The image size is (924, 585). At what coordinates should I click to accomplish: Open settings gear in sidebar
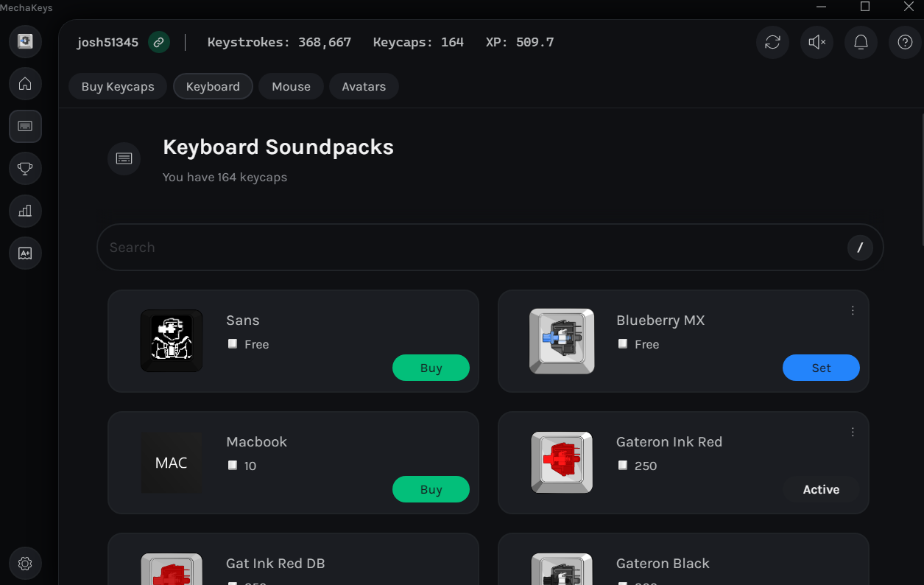point(25,564)
